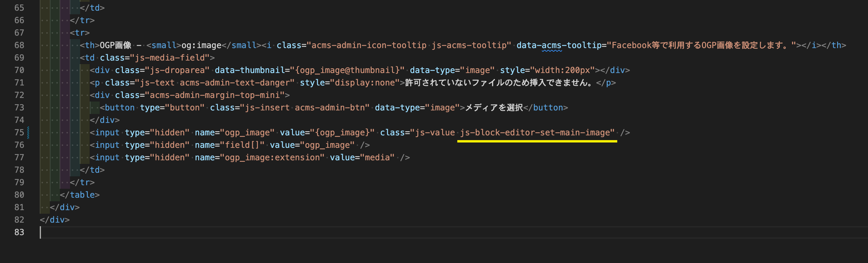Select line number 68 in the gutter
Image resolution: width=868 pixels, height=263 pixels.
19,45
